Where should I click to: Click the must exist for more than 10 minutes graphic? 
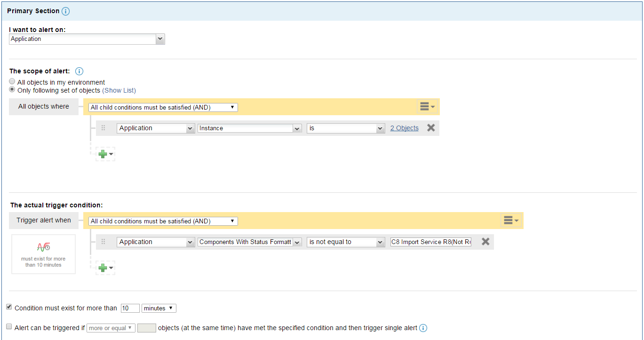(43, 254)
